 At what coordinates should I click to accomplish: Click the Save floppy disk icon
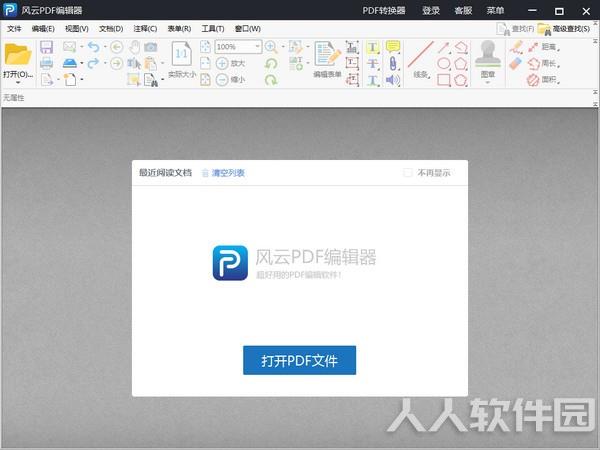(46, 47)
